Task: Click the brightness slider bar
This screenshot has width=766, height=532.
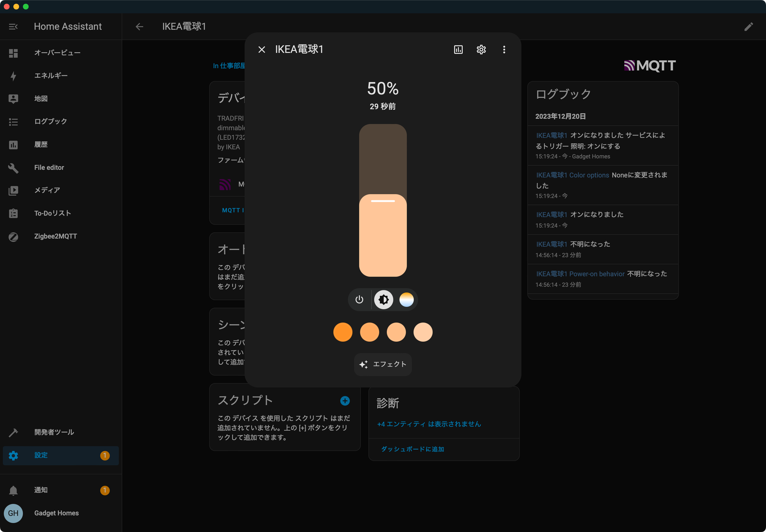Action: (383, 200)
